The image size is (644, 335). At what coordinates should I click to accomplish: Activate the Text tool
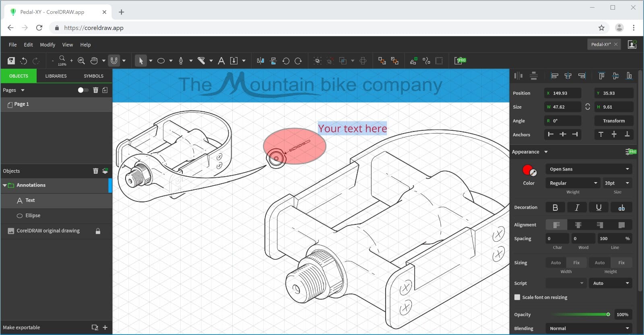pos(221,61)
